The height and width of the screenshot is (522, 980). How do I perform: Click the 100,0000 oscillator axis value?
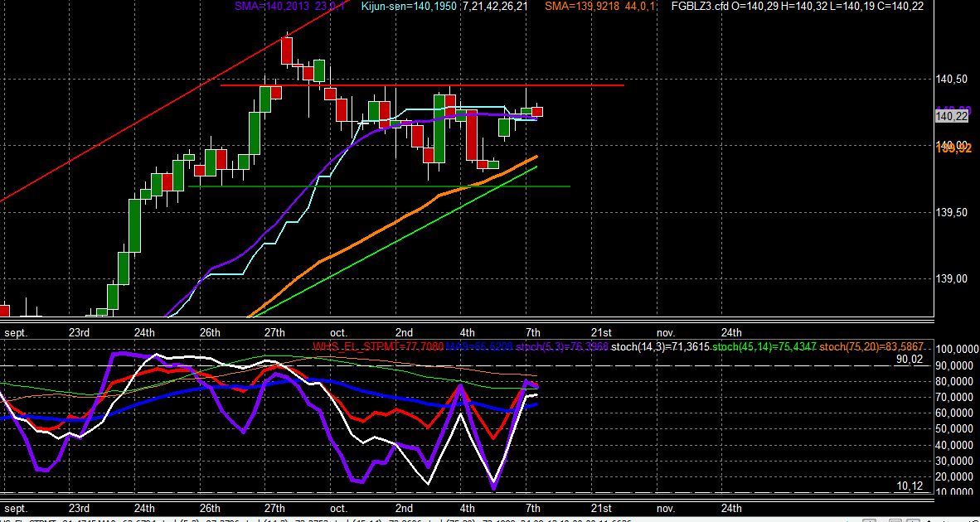point(955,349)
